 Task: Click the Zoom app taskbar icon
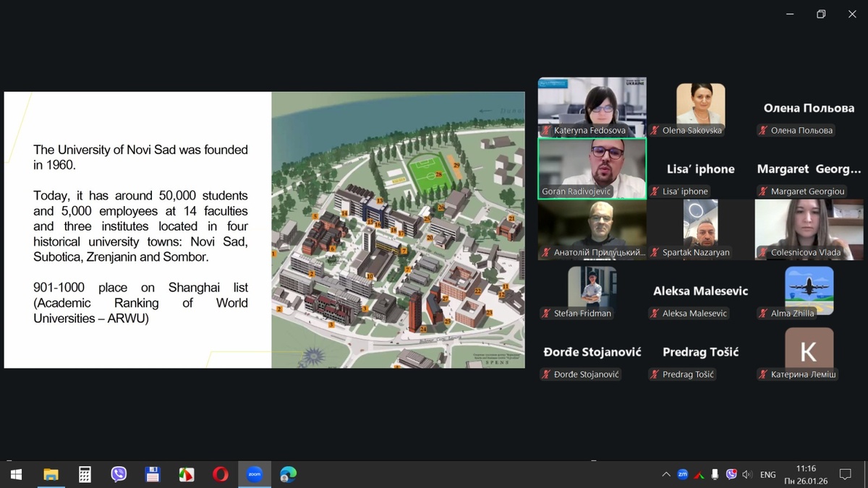tap(255, 474)
